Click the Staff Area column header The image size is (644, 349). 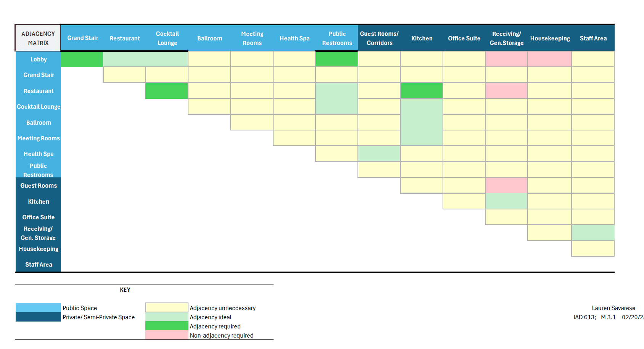tap(593, 39)
